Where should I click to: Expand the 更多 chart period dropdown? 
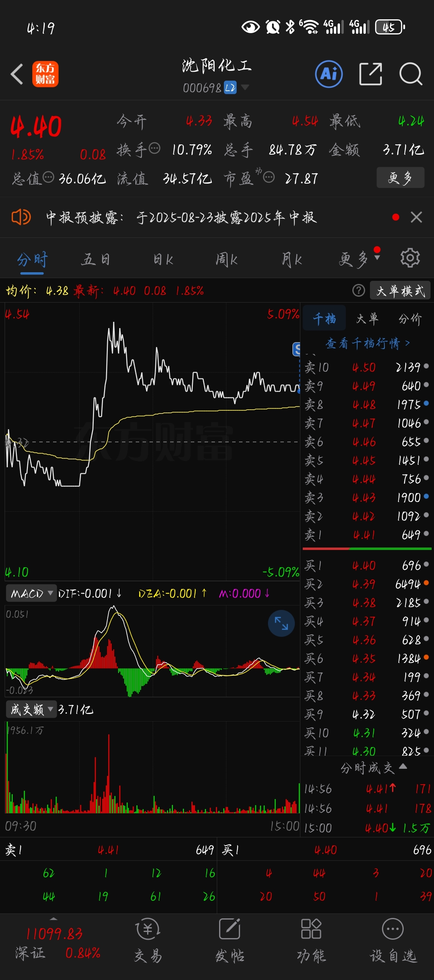pyautogui.click(x=359, y=259)
